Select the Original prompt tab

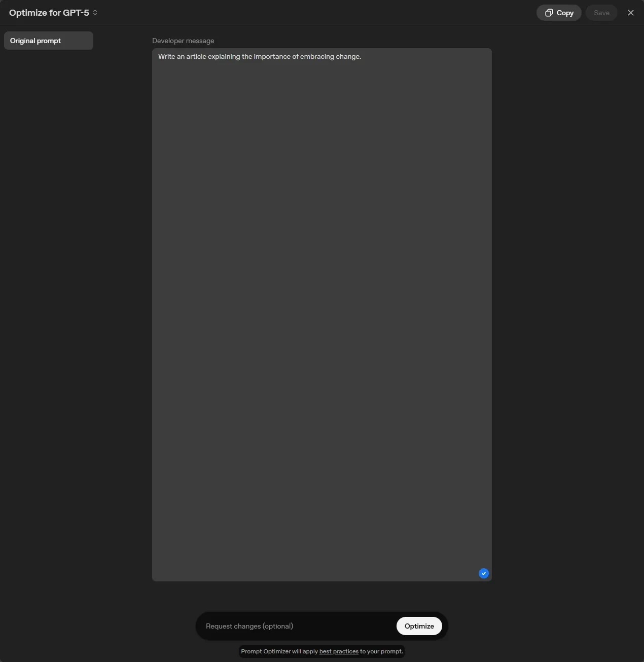(x=48, y=41)
